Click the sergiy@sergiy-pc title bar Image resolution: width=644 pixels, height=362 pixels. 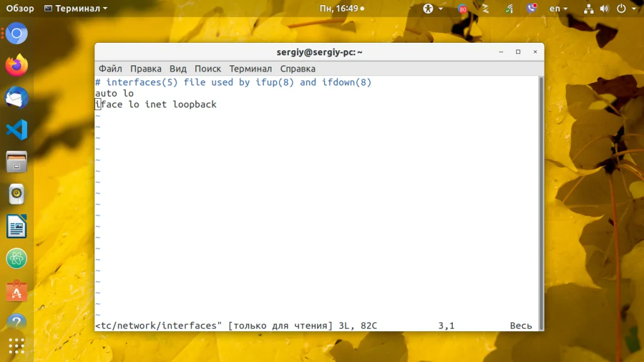click(x=319, y=52)
